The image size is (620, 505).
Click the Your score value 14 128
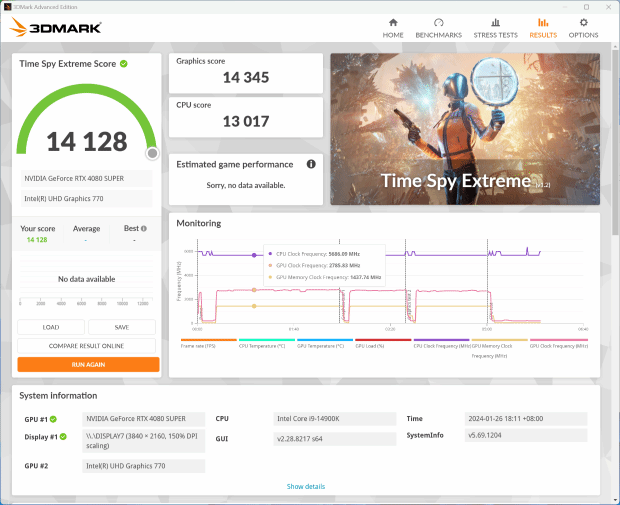pyautogui.click(x=37, y=240)
